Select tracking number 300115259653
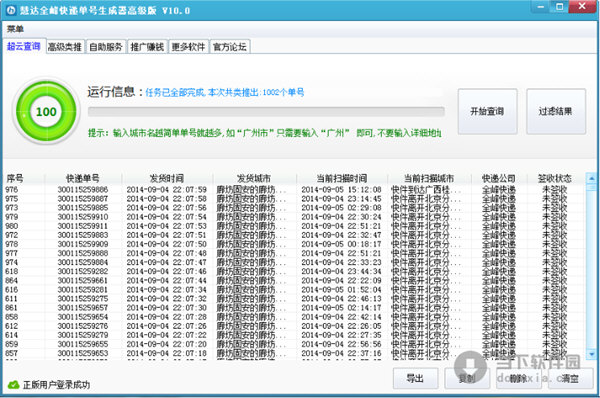This screenshot has width=600, height=398. click(x=83, y=353)
